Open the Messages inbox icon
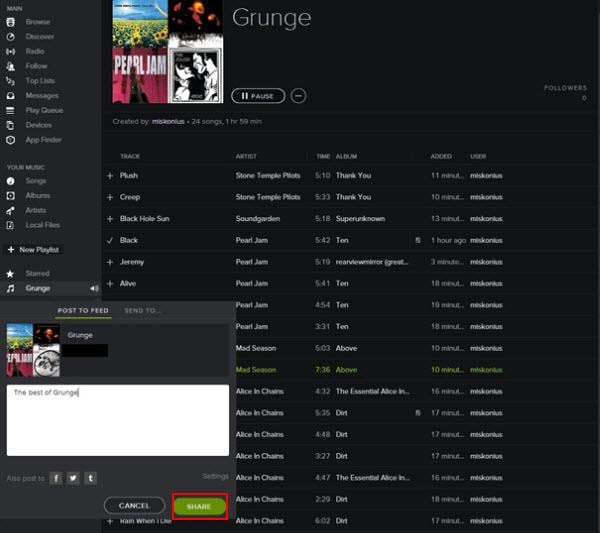 pyautogui.click(x=10, y=96)
